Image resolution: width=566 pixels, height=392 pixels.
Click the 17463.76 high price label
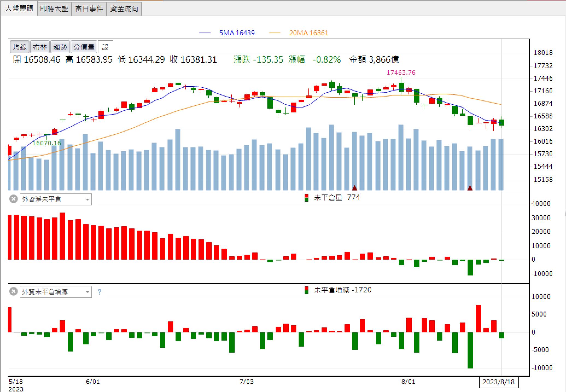[401, 72]
